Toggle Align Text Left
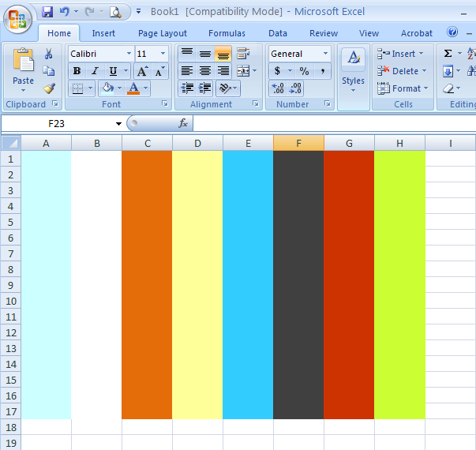This screenshot has height=450, width=476. coord(187,71)
